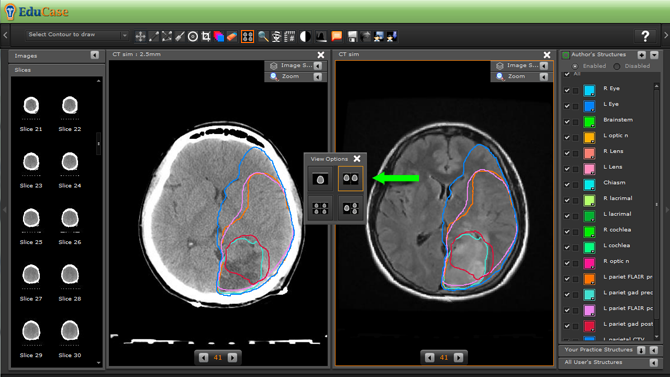
Task: Choose single image layout in View Options
Action: 320,179
